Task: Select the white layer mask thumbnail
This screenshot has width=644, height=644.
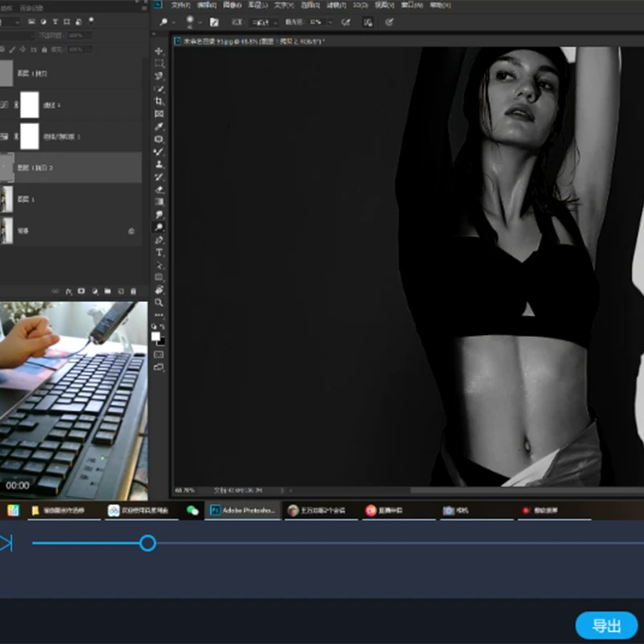Action: (30, 105)
